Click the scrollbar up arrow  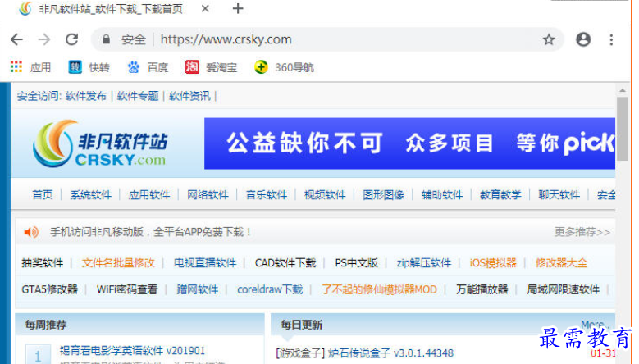pos(623,90)
